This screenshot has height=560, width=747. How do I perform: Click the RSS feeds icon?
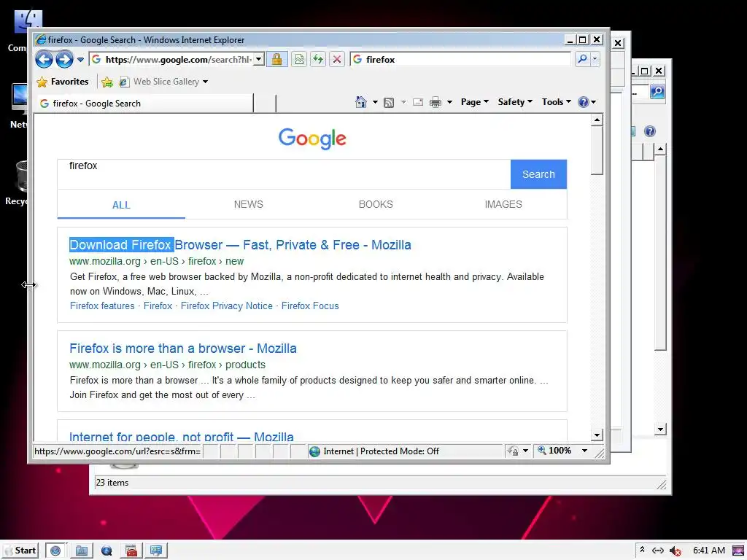[x=389, y=102]
